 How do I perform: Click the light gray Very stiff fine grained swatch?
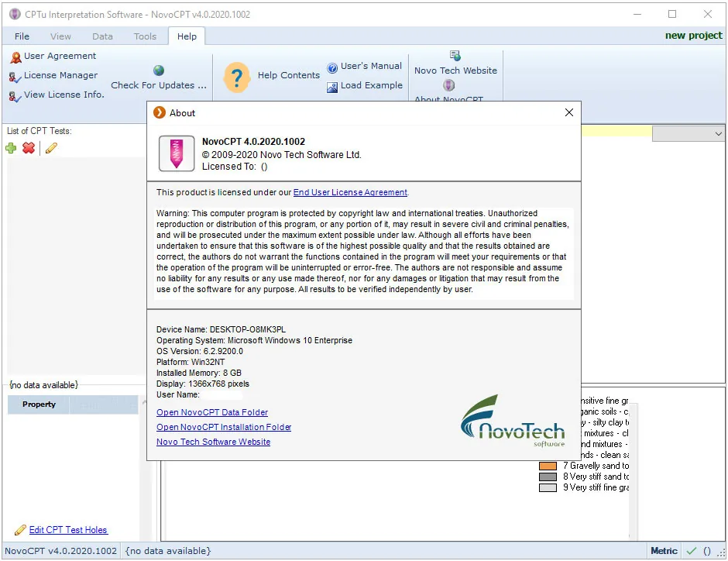click(x=548, y=488)
